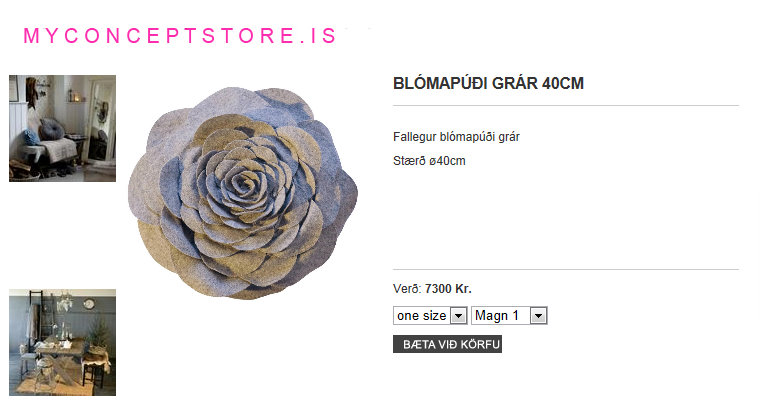The height and width of the screenshot is (406, 760).
Task: Open the "one size" dropdown
Action: tap(430, 315)
